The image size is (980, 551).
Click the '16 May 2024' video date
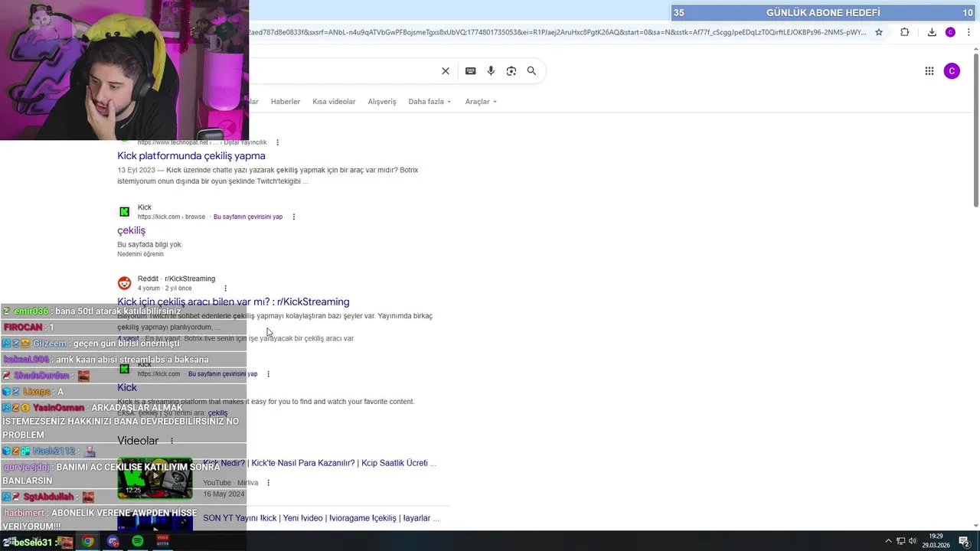tap(224, 494)
